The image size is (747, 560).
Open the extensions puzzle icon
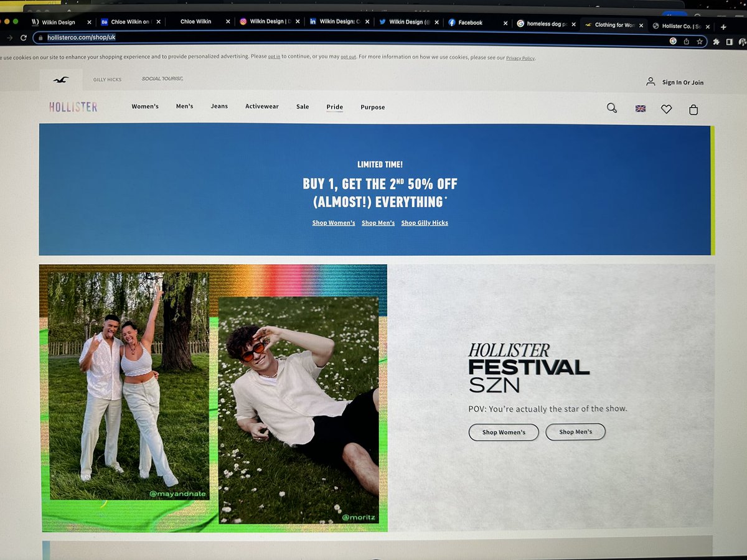coord(716,42)
